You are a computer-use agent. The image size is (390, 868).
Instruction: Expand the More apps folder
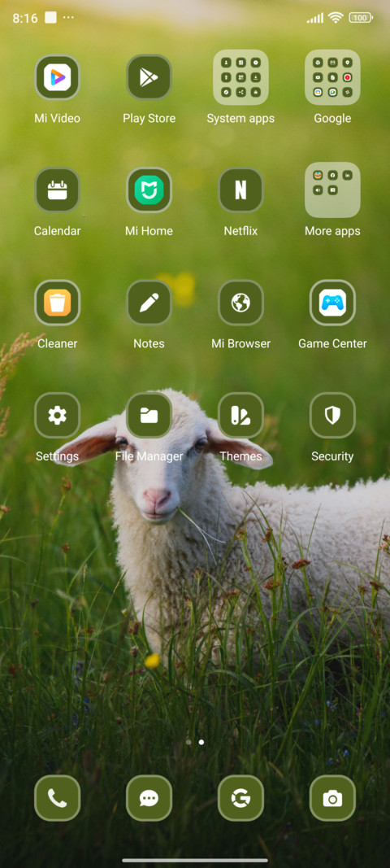[332, 190]
